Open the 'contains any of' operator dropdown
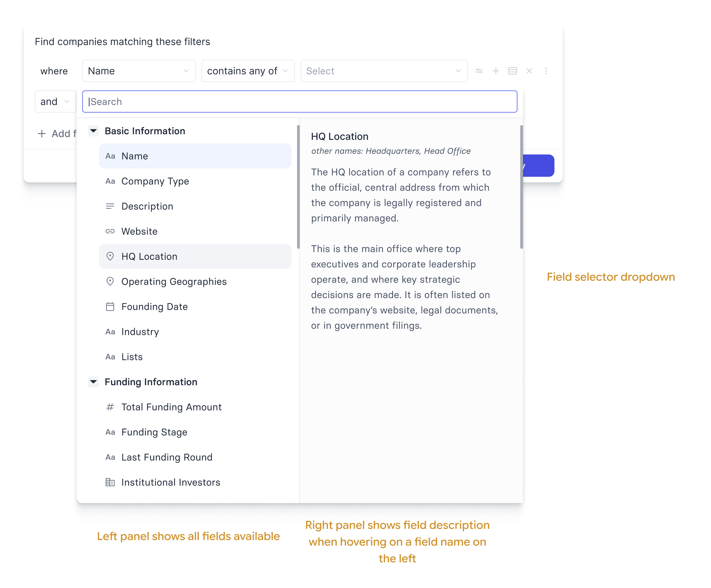 tap(248, 71)
